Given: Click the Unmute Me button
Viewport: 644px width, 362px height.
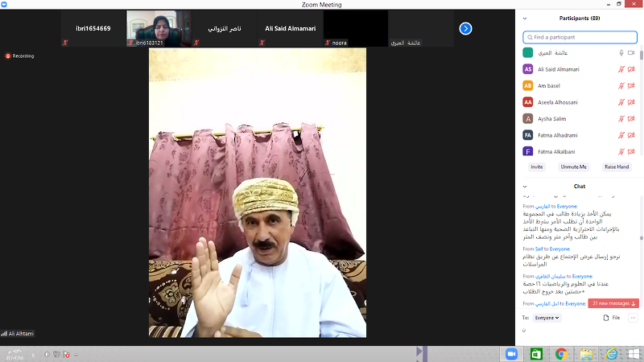Looking at the screenshot, I should pos(574,167).
